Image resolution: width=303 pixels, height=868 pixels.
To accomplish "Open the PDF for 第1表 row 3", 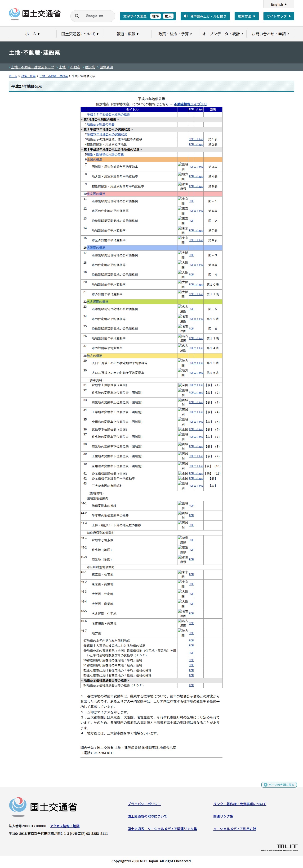I will (191, 139).
